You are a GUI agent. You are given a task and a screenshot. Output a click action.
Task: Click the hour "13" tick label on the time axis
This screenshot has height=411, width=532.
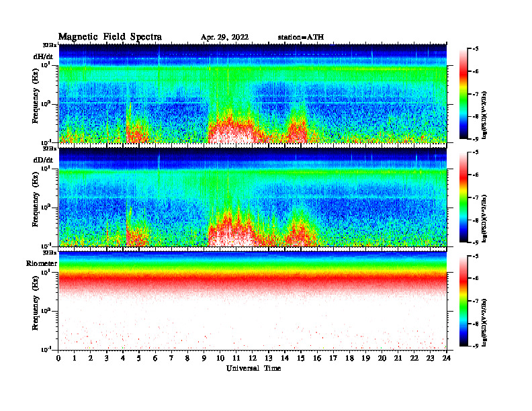[x=269, y=358]
